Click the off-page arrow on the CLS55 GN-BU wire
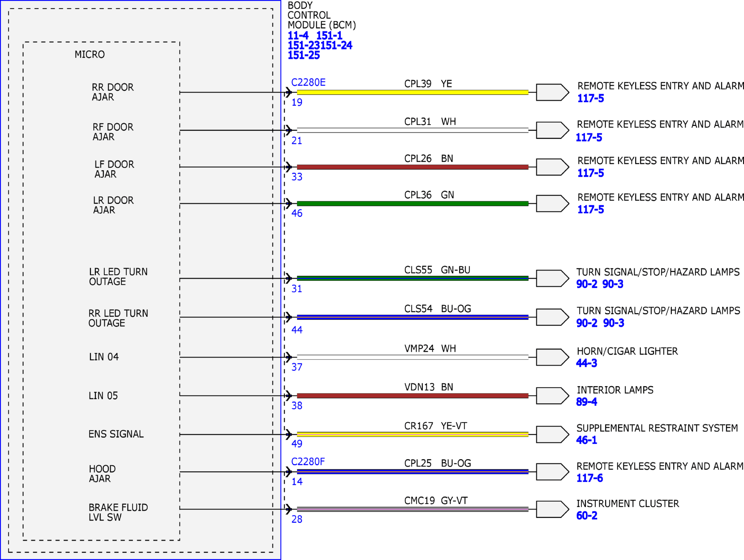Image resolution: width=744 pixels, height=560 pixels. pyautogui.click(x=552, y=278)
